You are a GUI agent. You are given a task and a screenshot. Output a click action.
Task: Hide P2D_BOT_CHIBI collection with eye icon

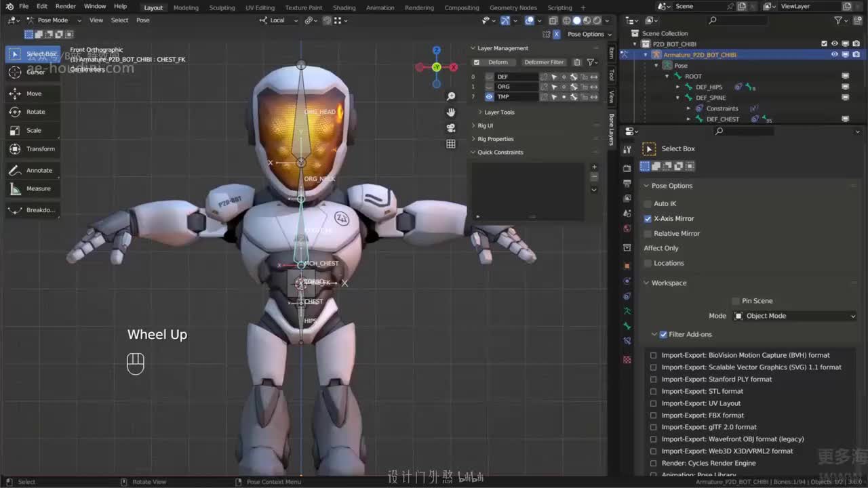[835, 44]
